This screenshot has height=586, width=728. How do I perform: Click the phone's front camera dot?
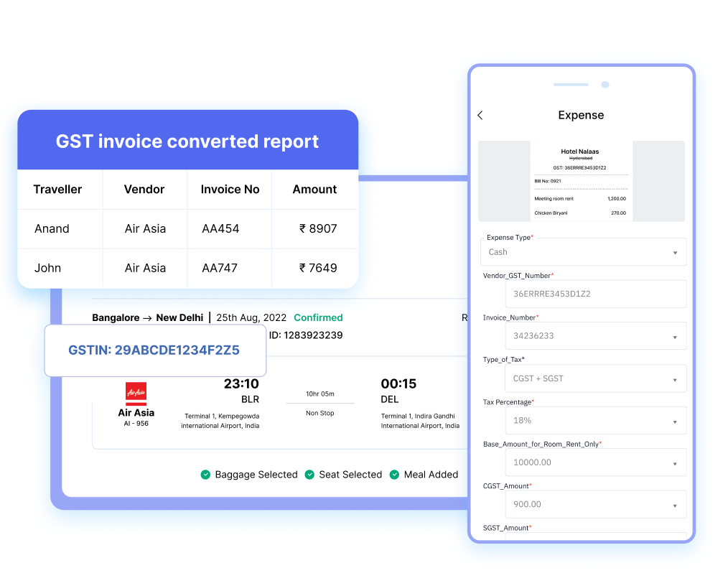605,85
